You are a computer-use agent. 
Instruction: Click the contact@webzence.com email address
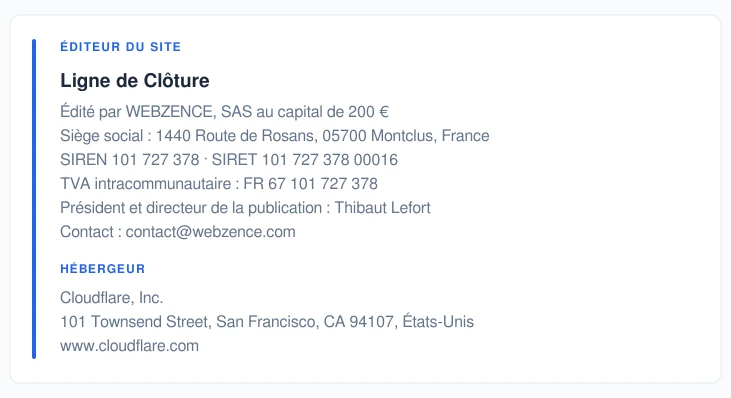pos(210,232)
